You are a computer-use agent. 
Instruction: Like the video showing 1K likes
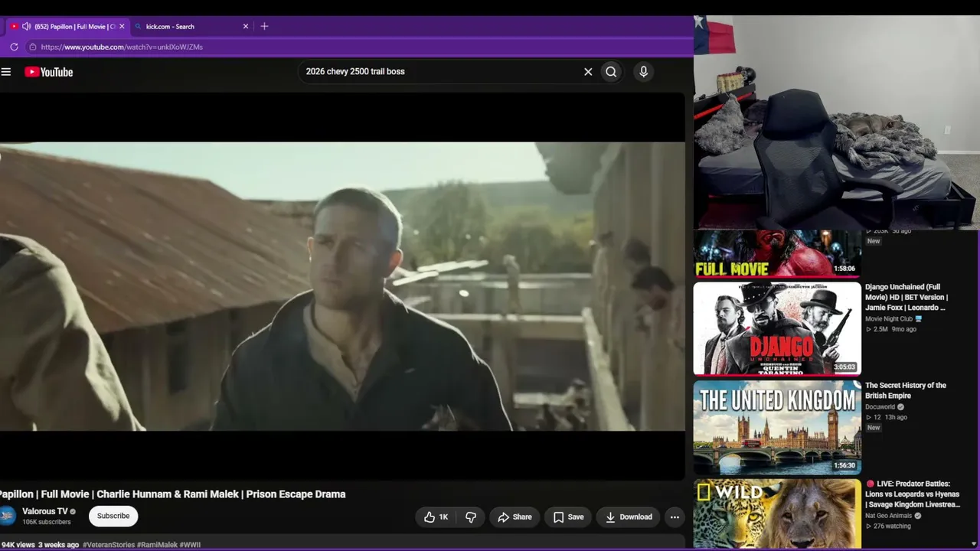[436, 517]
